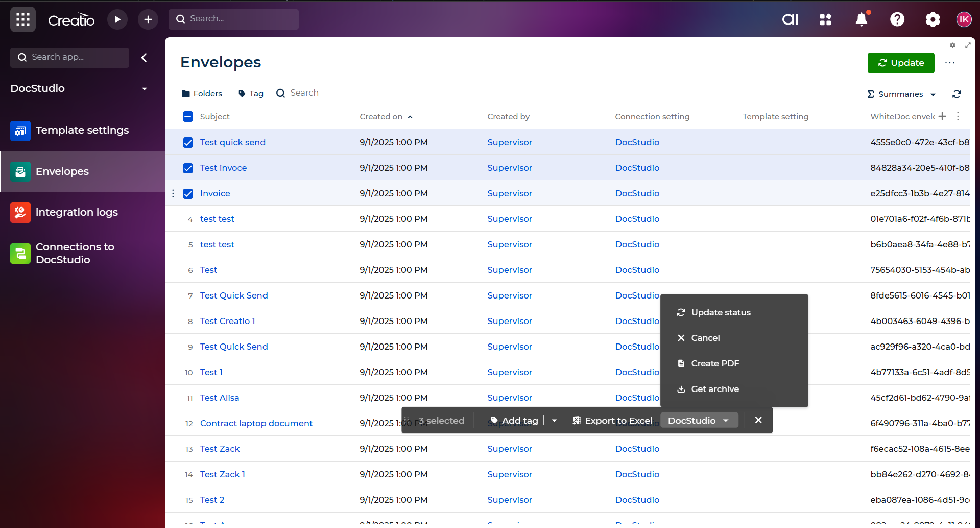Open the app launcher grid icon
The height and width of the screenshot is (528, 980).
point(23,19)
